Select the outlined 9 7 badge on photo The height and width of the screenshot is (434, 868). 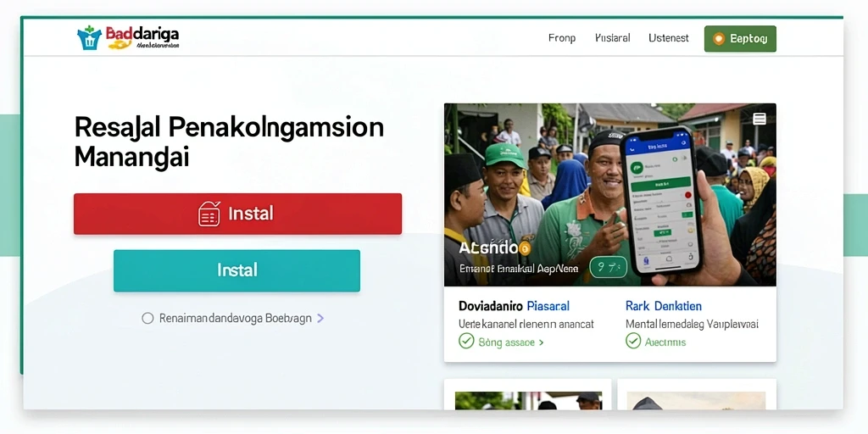coord(609,267)
